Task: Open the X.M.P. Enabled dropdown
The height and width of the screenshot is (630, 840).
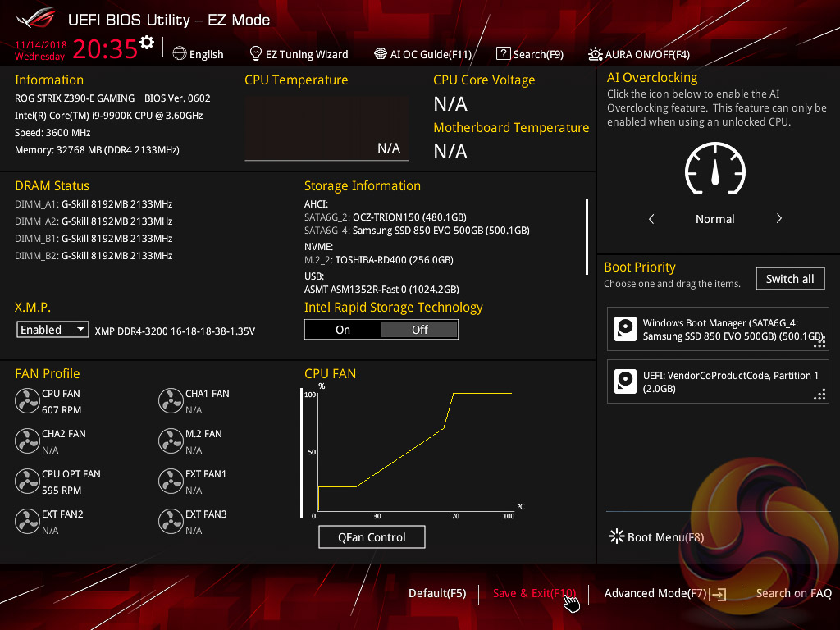Action: (52, 330)
